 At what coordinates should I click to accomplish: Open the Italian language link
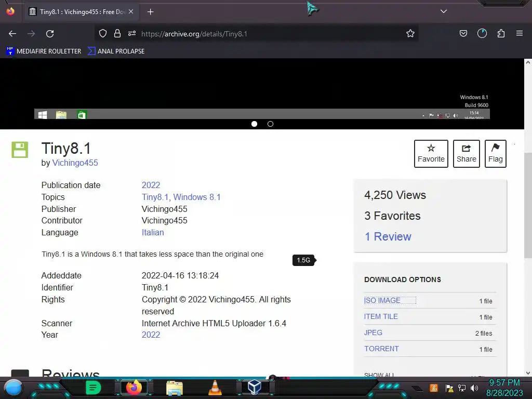(153, 232)
